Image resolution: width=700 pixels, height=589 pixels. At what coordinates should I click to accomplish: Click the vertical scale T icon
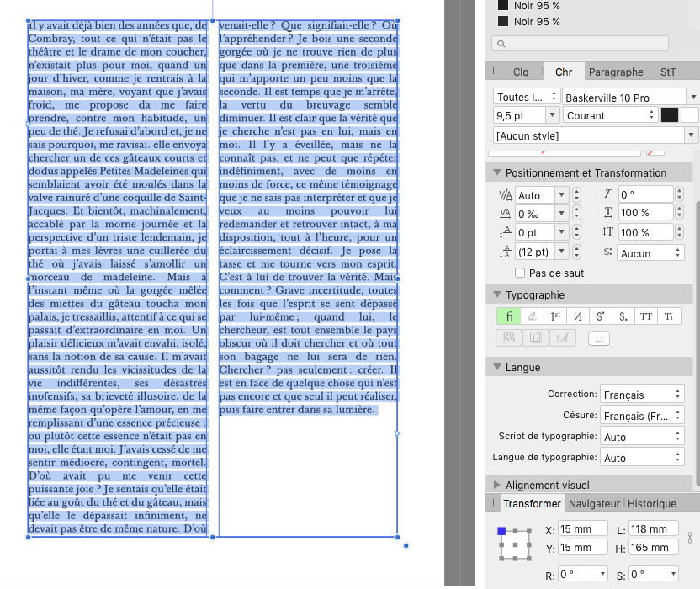click(608, 231)
